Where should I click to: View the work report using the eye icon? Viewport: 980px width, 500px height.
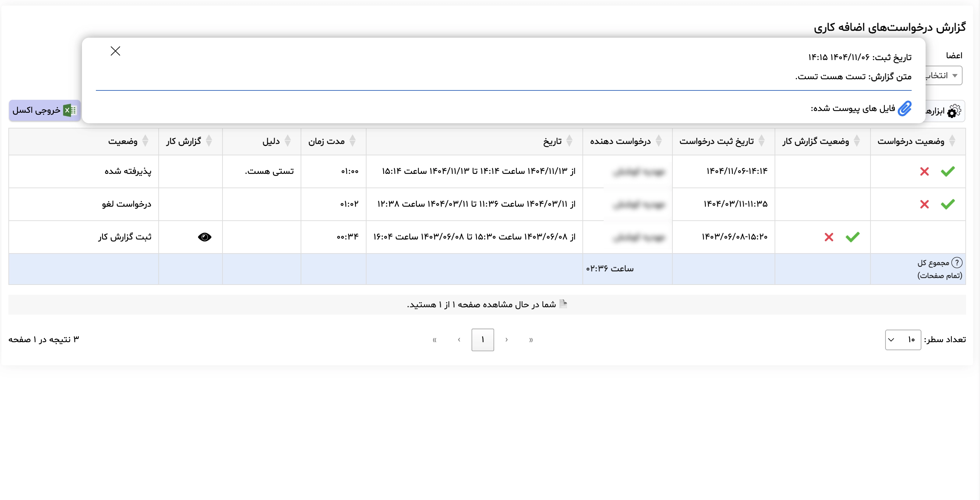tap(205, 237)
